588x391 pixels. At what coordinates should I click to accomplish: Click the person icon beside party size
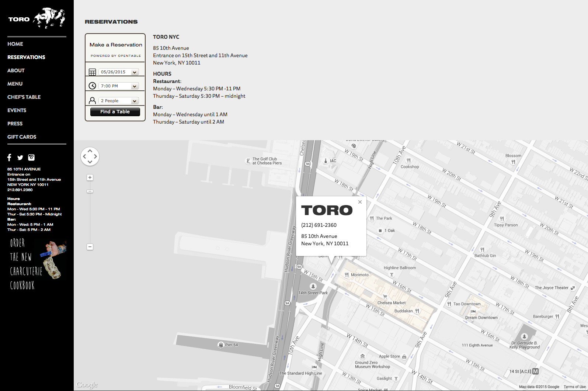[93, 100]
